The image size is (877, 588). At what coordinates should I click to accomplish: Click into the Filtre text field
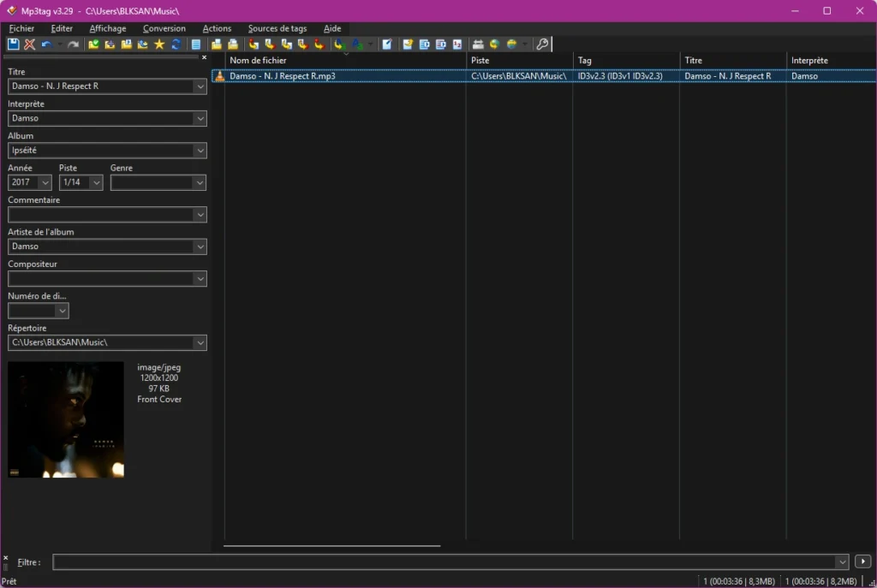[x=444, y=561]
